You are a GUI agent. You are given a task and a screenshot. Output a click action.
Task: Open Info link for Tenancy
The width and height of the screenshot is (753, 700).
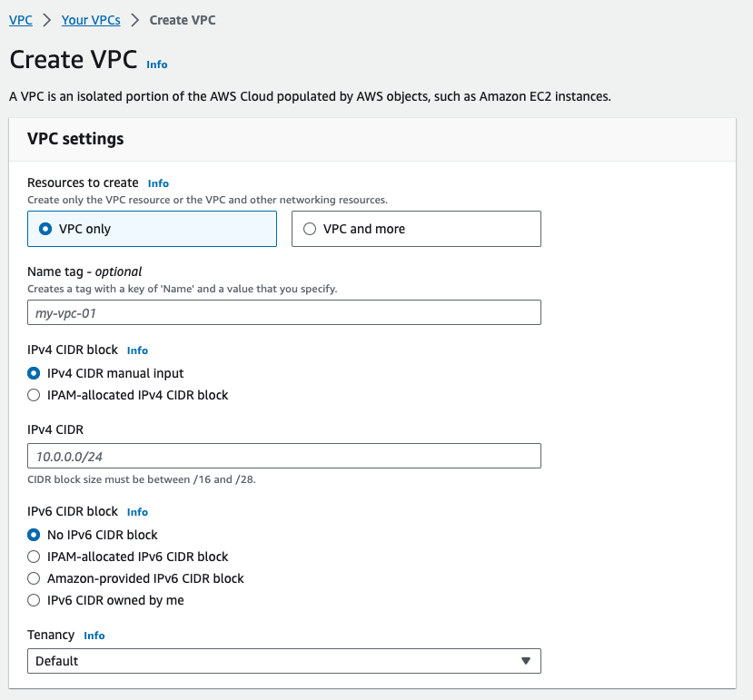tap(94, 636)
